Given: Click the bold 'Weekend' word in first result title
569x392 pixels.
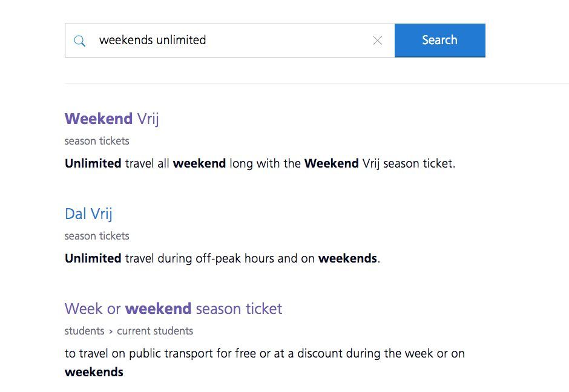Looking at the screenshot, I should coord(99,119).
